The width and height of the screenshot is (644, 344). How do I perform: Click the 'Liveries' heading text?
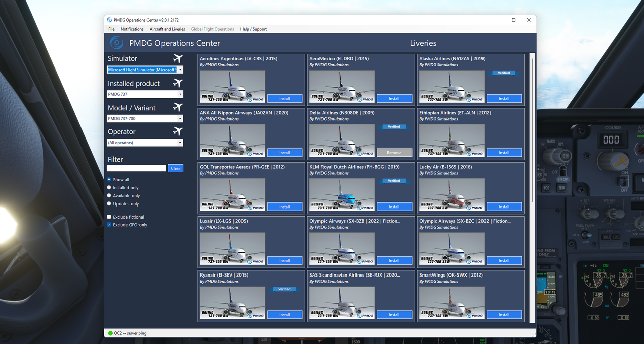(x=423, y=43)
